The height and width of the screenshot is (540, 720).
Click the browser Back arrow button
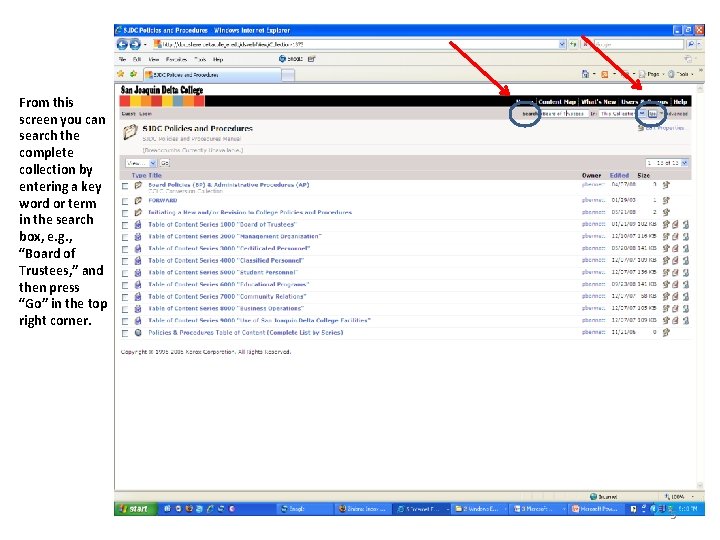(x=122, y=44)
